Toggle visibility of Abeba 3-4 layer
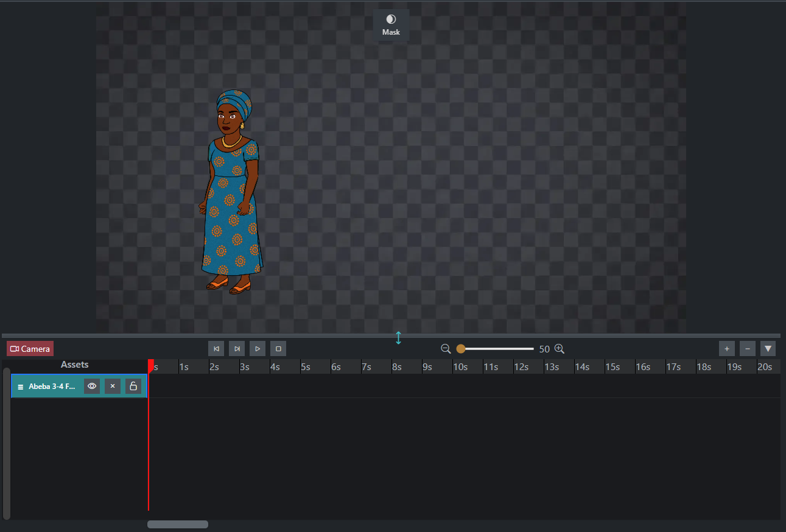Image resolution: width=786 pixels, height=532 pixels. [x=92, y=386]
